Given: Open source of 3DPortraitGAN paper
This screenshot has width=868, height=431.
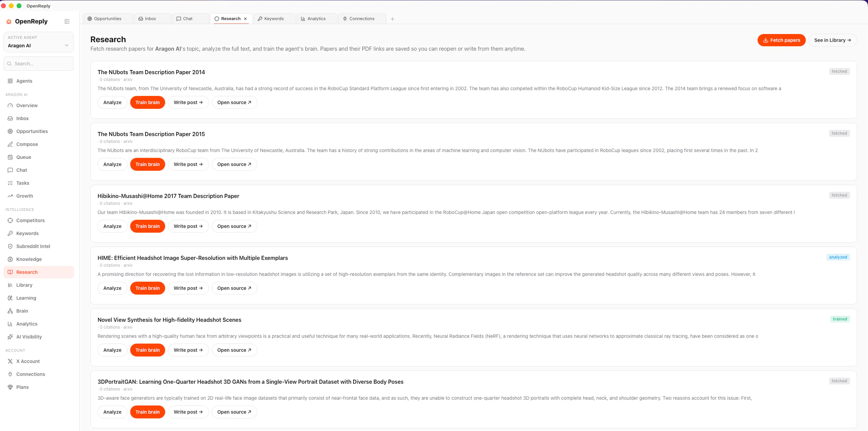Looking at the screenshot, I should click(234, 412).
